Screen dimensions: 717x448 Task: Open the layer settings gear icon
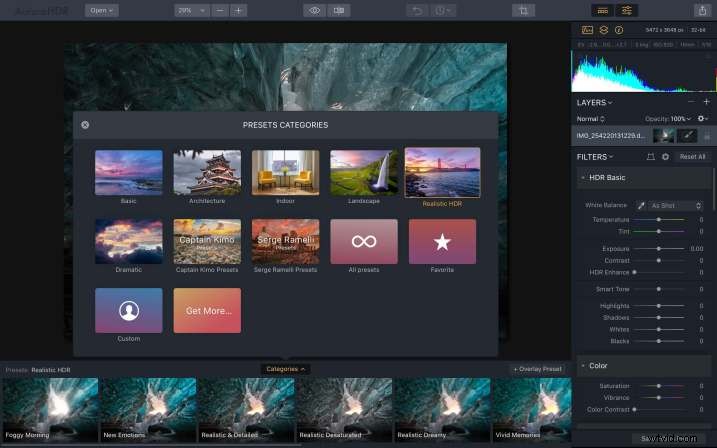click(x=701, y=118)
